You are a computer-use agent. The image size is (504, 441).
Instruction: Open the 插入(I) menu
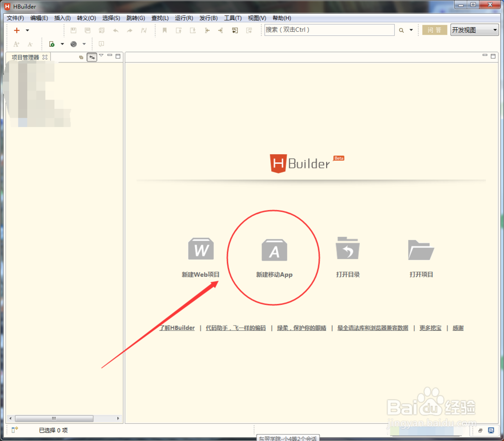(x=62, y=18)
